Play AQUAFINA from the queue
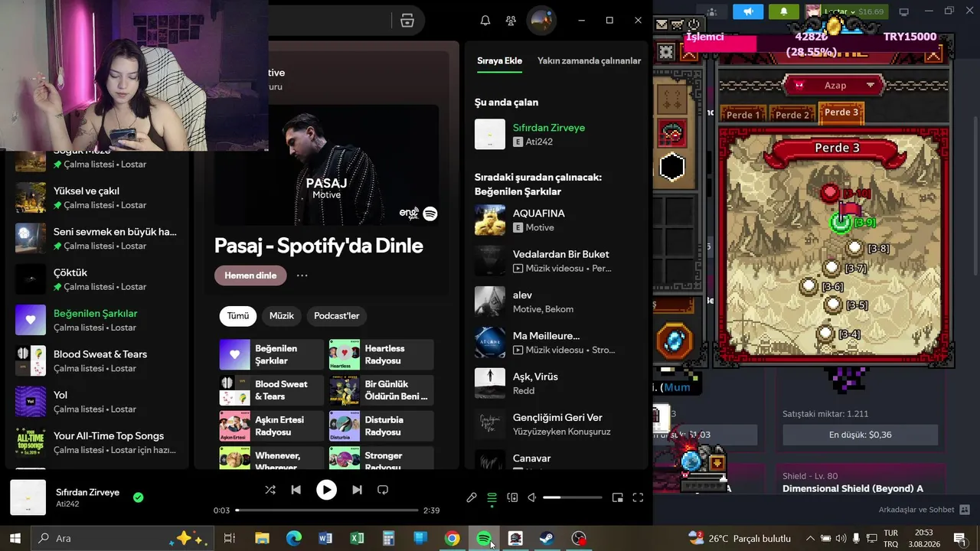The width and height of the screenshot is (980, 551). pos(557,220)
